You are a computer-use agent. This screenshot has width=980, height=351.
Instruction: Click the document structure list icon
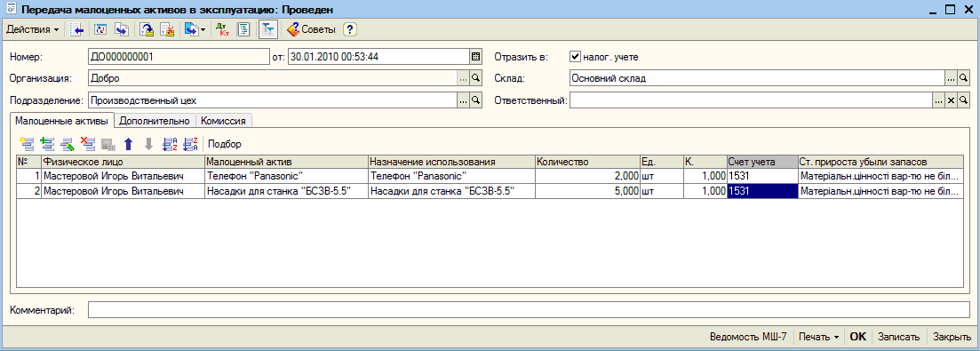coord(243,29)
